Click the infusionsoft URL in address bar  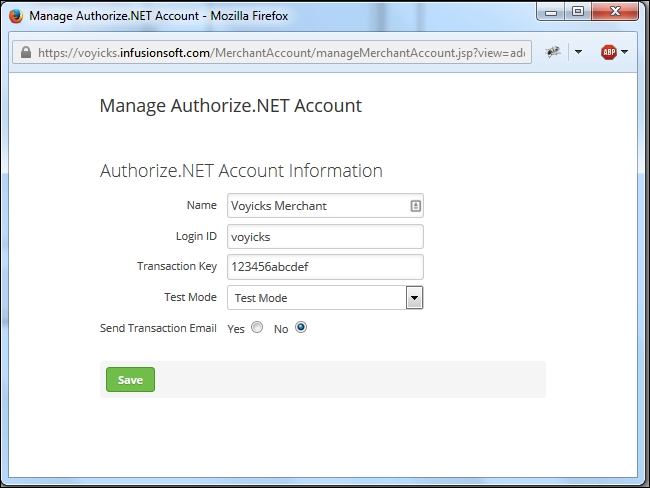[x=280, y=53]
